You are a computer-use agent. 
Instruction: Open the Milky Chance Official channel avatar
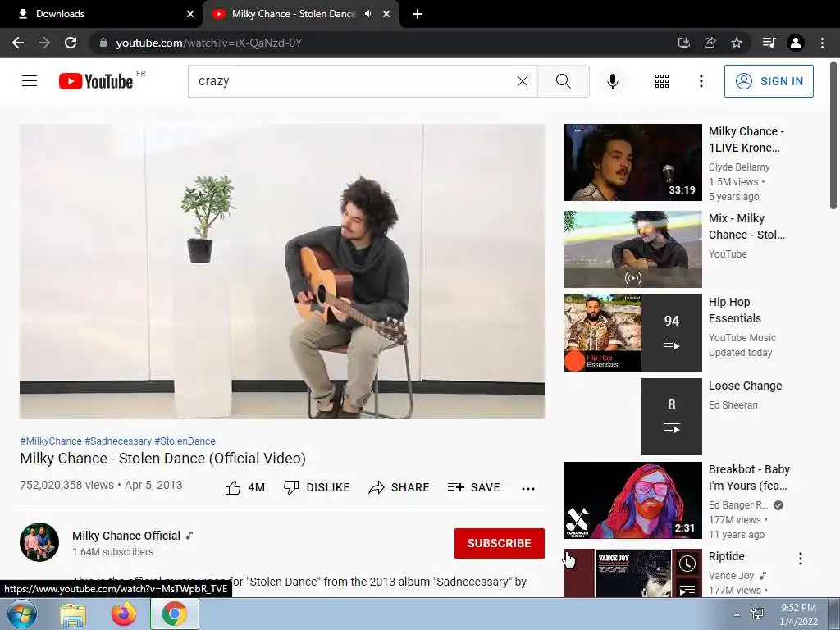(x=39, y=542)
